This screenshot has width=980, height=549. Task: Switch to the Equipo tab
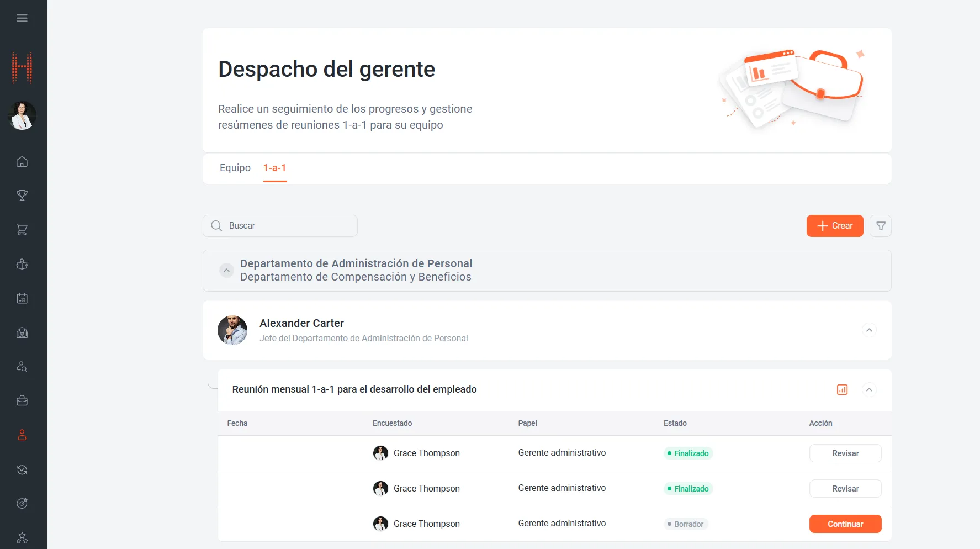pos(235,168)
